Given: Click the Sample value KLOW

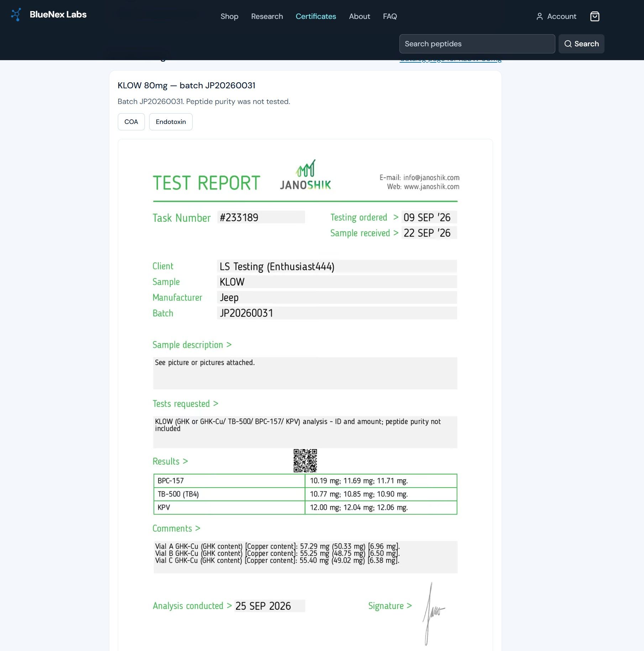Looking at the screenshot, I should pyautogui.click(x=232, y=282).
